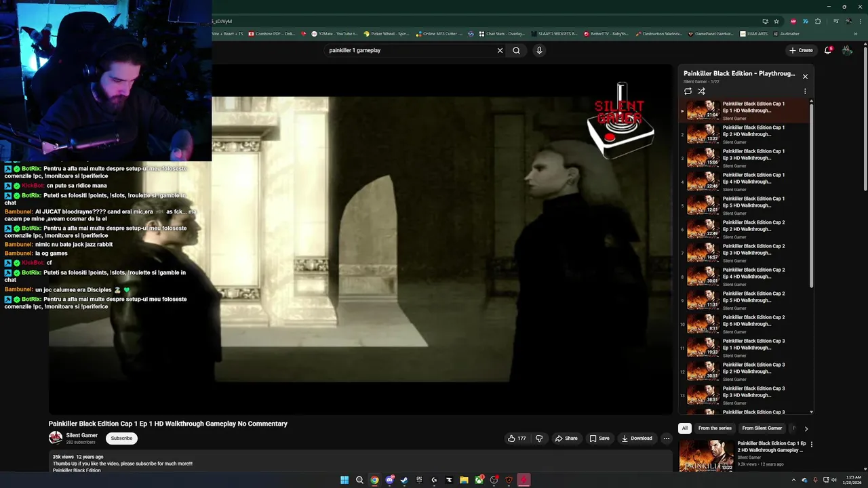Open playlist more options menu
868x488 pixels.
click(805, 91)
